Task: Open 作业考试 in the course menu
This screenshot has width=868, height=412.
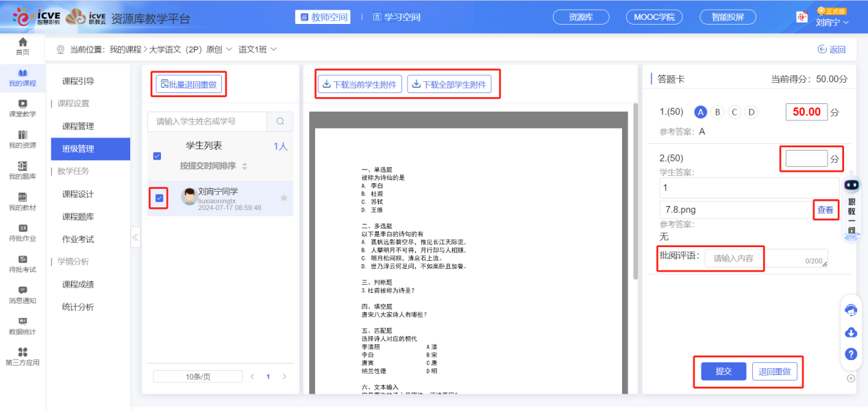Action: tap(78, 239)
